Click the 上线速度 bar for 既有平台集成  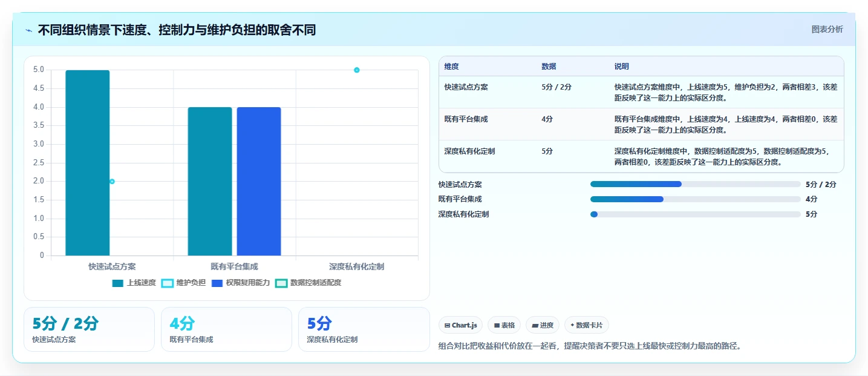click(x=210, y=182)
